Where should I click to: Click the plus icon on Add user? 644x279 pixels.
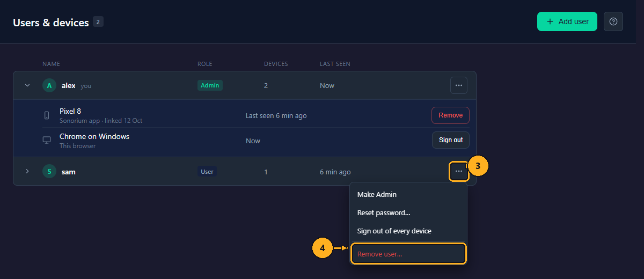(x=550, y=21)
